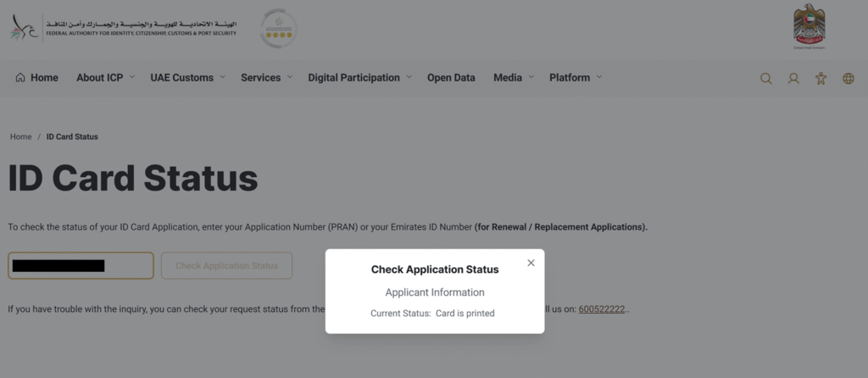Screen dimensions: 868x378
Task: Open the Media menu
Action: pyautogui.click(x=508, y=78)
